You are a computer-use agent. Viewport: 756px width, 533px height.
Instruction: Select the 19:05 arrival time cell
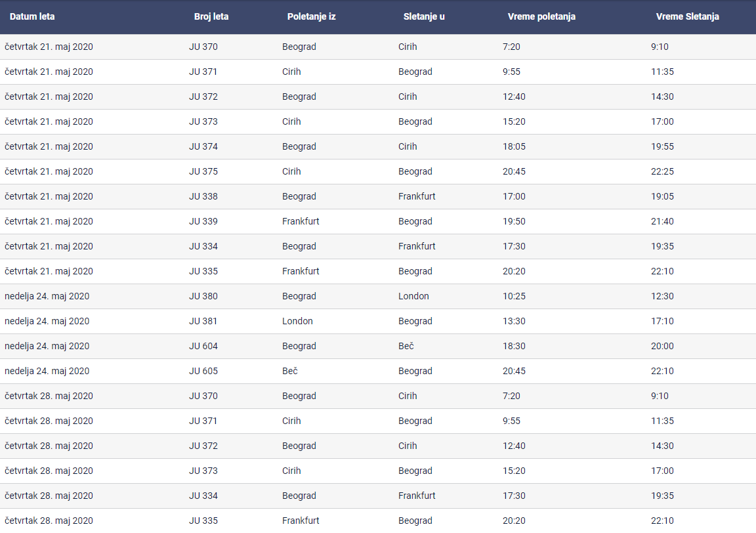(x=662, y=196)
